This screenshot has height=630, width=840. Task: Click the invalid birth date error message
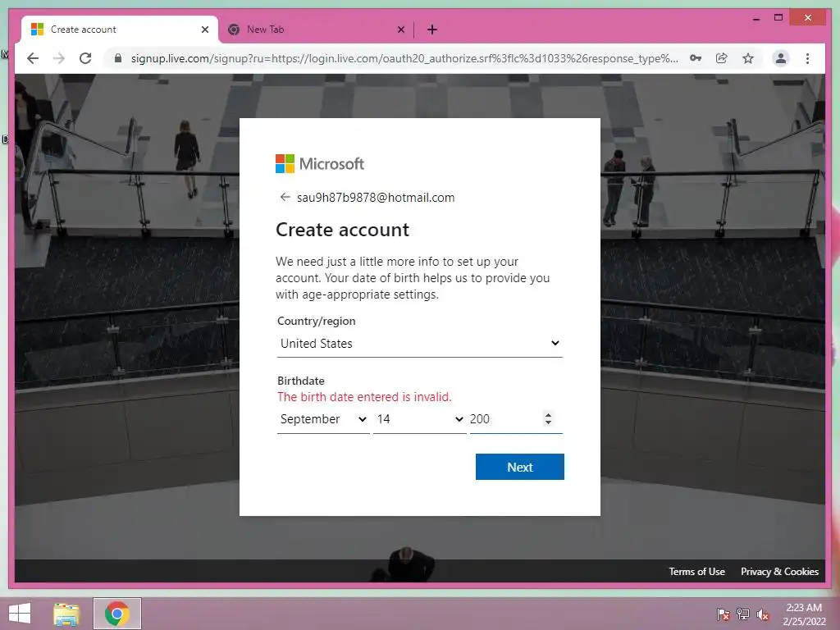pos(364,397)
